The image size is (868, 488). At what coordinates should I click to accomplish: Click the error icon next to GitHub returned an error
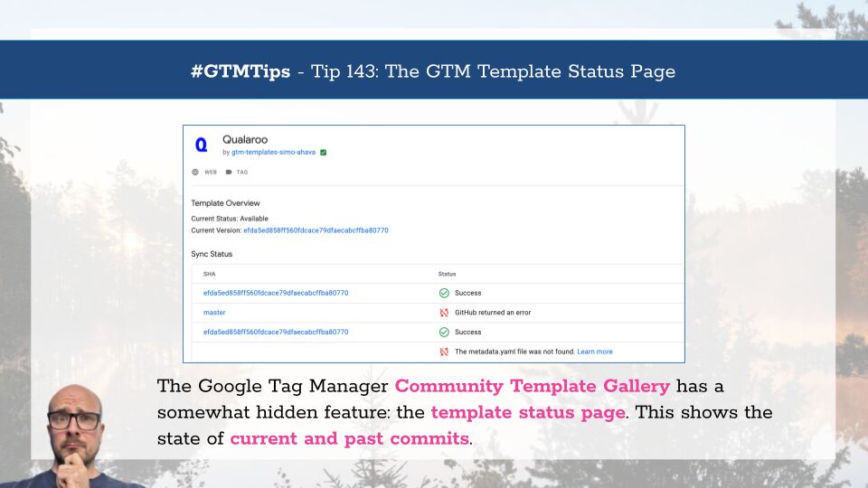pos(444,313)
